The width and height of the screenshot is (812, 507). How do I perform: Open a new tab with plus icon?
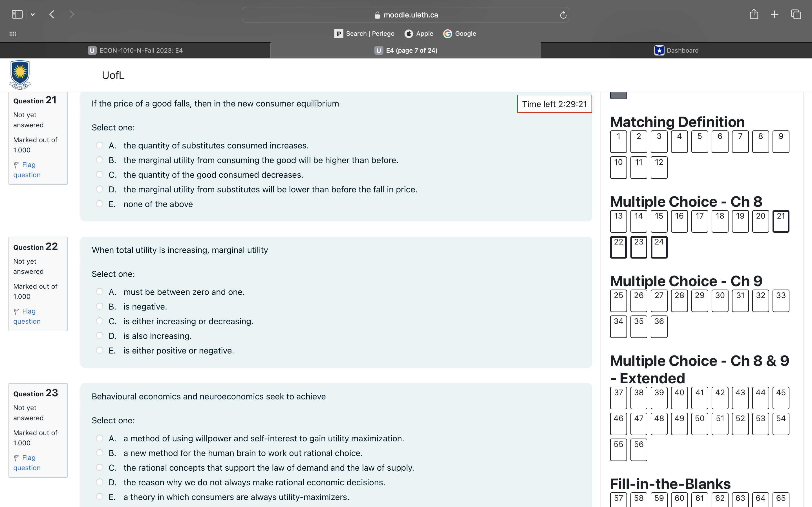tap(775, 14)
